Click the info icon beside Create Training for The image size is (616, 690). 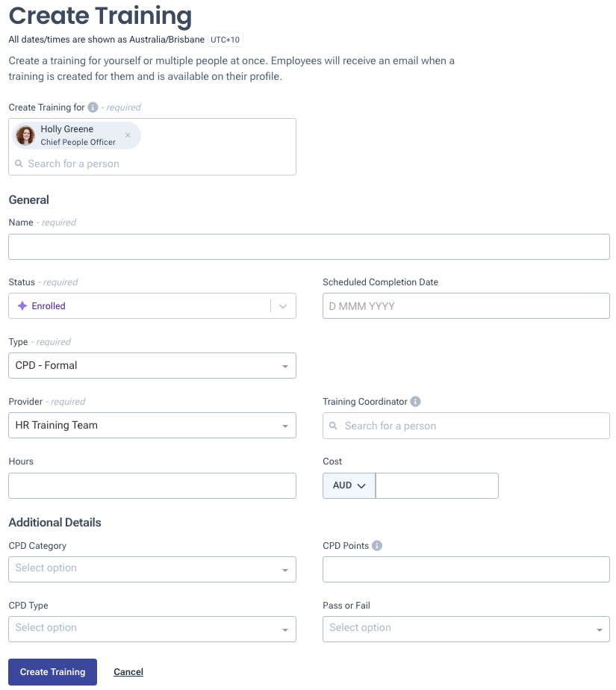[x=93, y=108]
